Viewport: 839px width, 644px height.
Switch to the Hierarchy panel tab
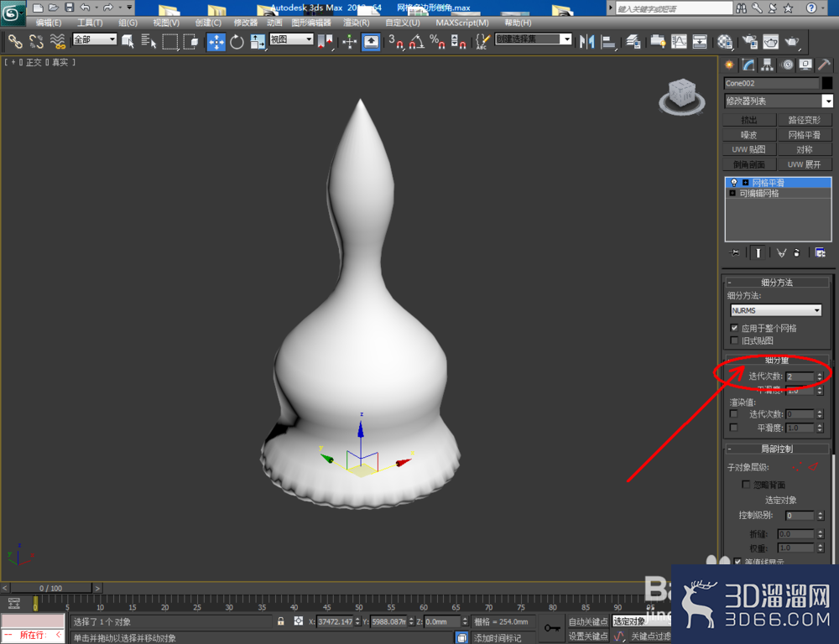[768, 65]
